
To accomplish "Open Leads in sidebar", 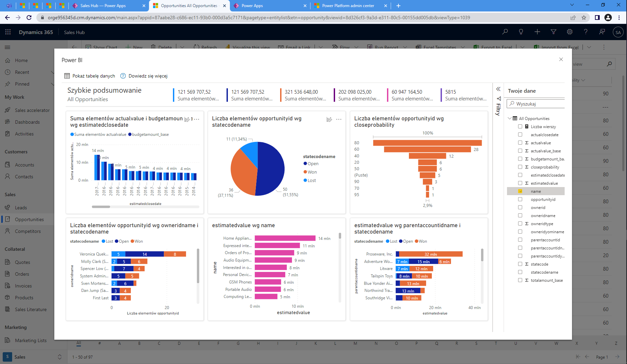I will click(21, 208).
